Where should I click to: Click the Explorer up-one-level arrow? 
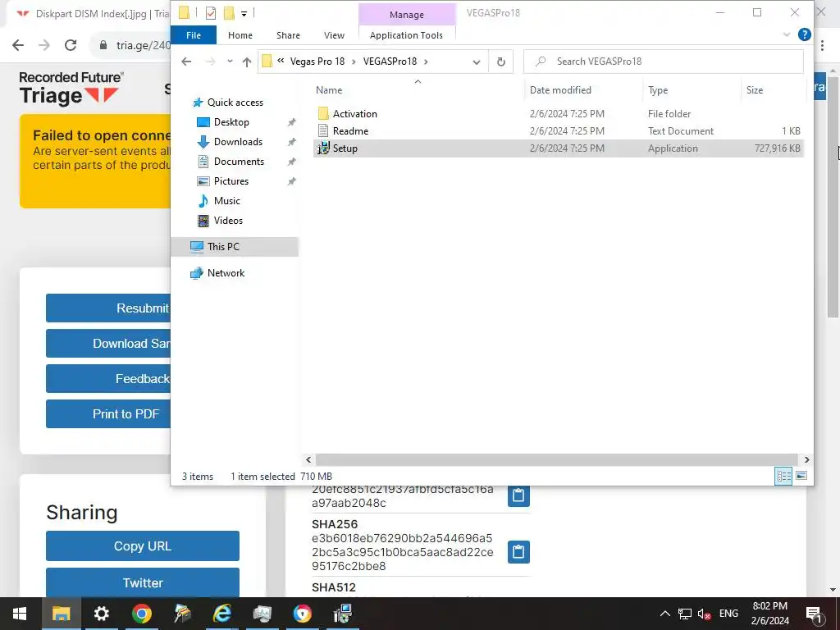coord(247,62)
